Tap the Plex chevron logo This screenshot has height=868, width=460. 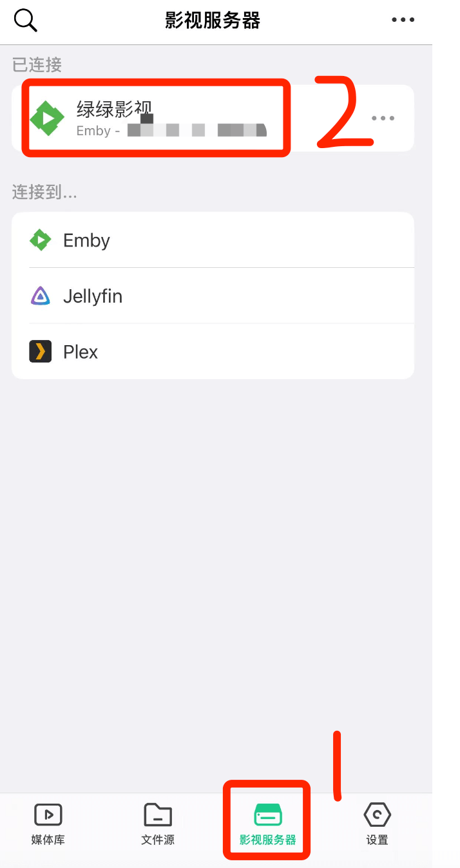pos(41,352)
